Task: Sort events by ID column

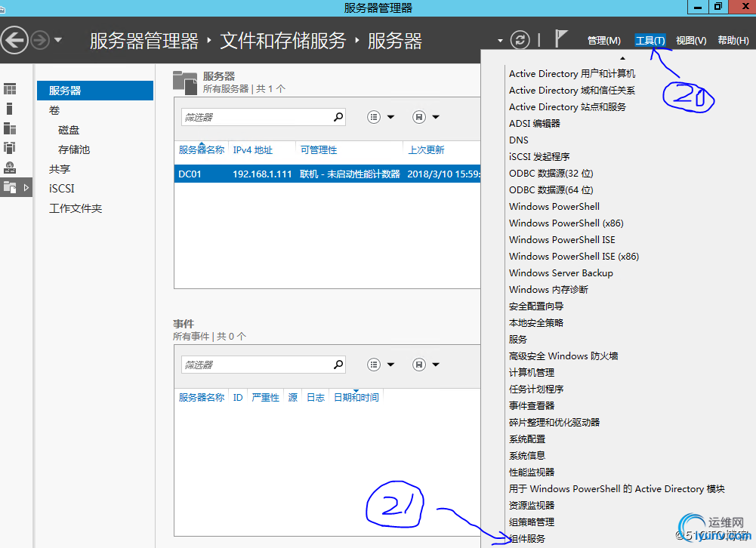Action: [x=238, y=398]
